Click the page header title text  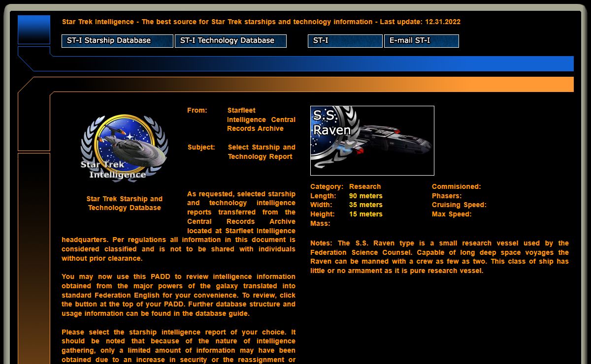(x=261, y=22)
